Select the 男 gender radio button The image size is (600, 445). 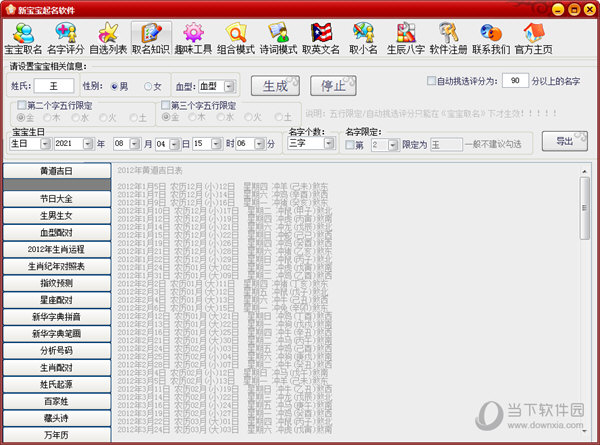(x=114, y=86)
